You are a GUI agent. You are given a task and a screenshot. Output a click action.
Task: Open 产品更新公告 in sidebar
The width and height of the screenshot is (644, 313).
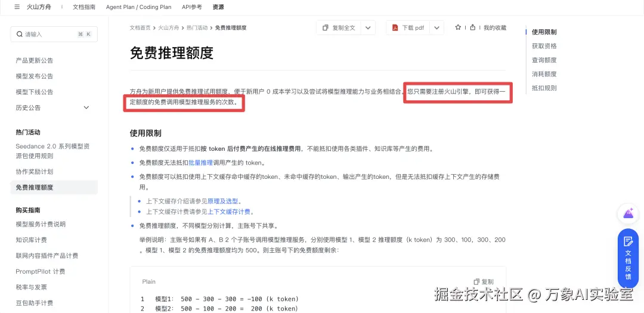35,60
